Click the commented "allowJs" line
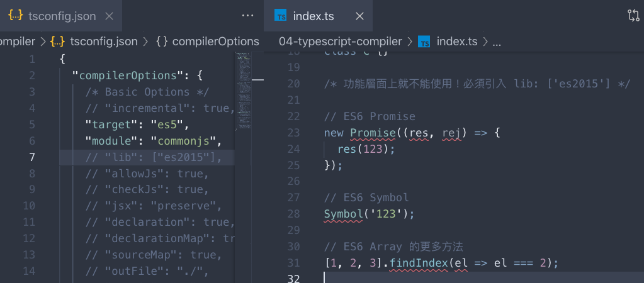Image resolution: width=644 pixels, height=283 pixels. tap(147, 174)
